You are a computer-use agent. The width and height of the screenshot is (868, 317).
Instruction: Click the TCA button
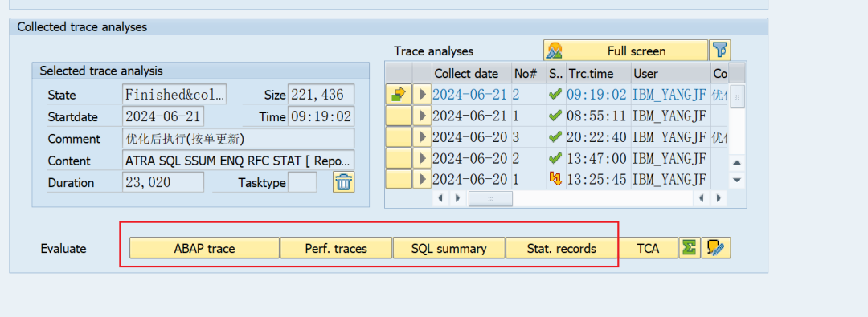648,248
